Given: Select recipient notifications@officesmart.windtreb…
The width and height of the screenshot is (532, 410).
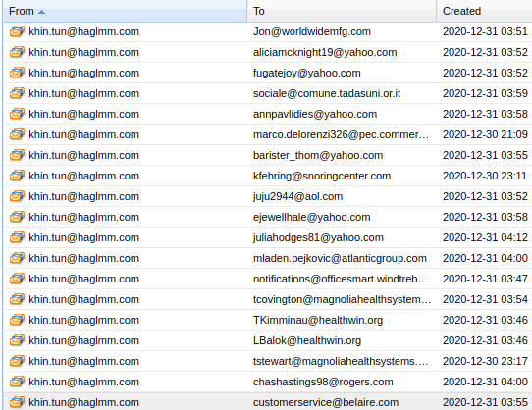Looking at the screenshot, I should click(341, 279).
